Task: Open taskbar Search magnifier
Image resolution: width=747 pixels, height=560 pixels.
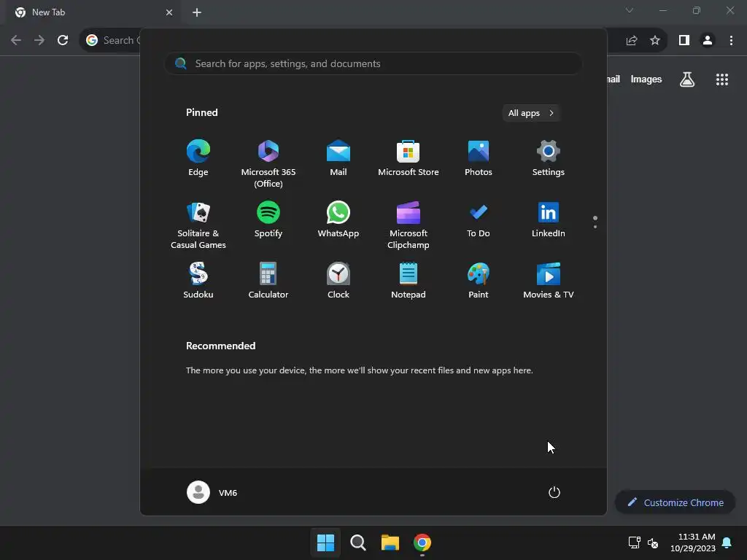Action: 357,542
